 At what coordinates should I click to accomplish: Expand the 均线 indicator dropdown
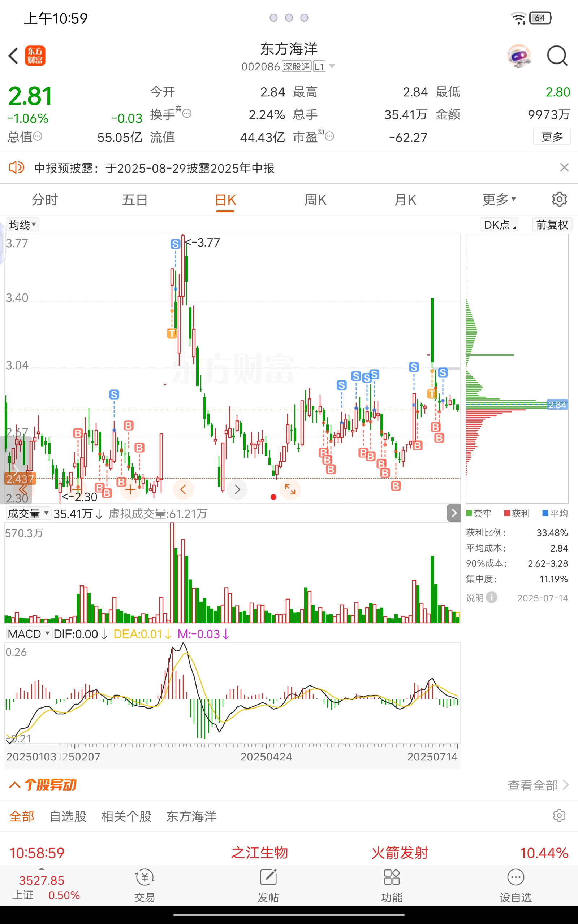tap(22, 225)
